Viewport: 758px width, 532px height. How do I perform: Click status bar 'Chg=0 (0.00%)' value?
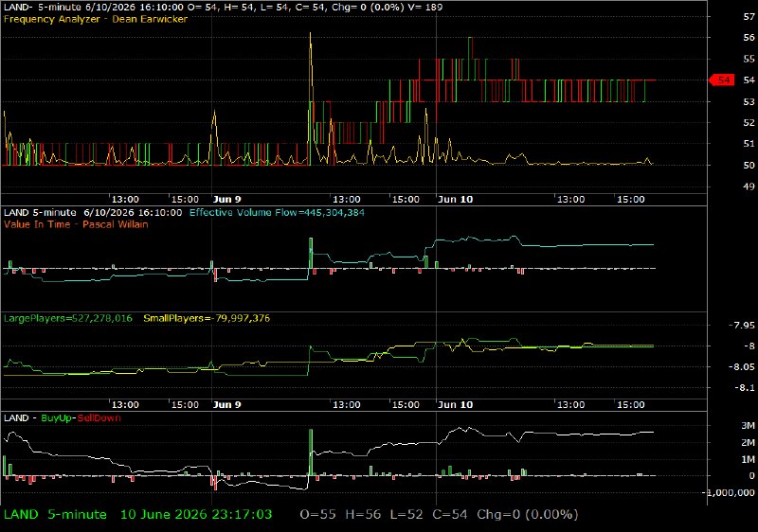point(528,515)
